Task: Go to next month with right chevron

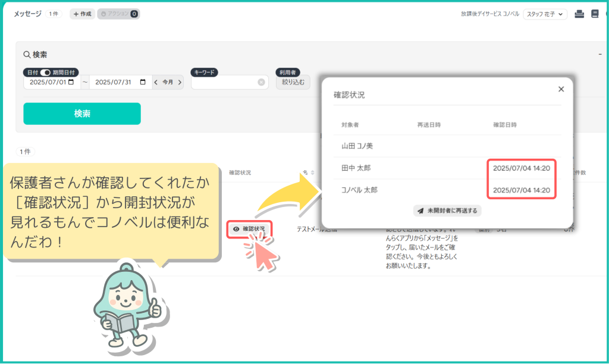Action: (x=180, y=83)
